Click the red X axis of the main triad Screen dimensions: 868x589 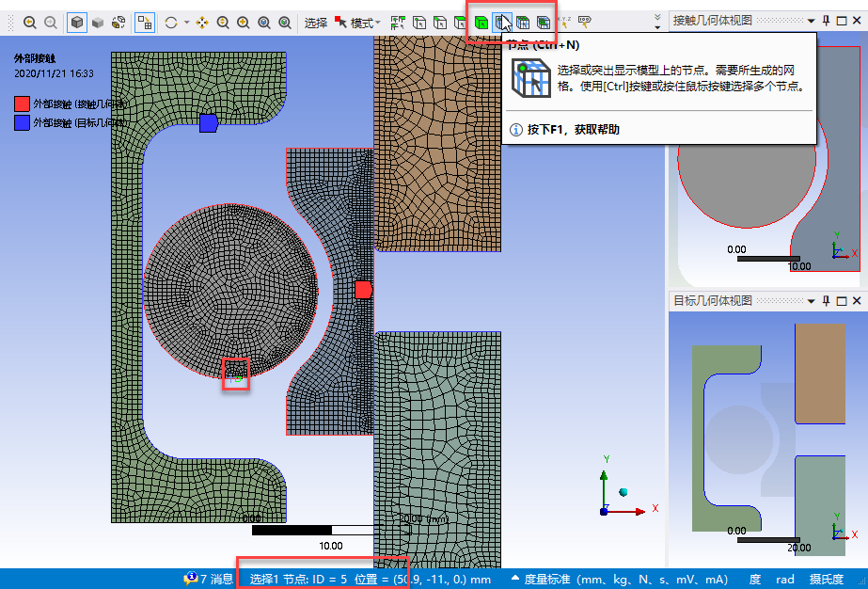click(x=628, y=512)
